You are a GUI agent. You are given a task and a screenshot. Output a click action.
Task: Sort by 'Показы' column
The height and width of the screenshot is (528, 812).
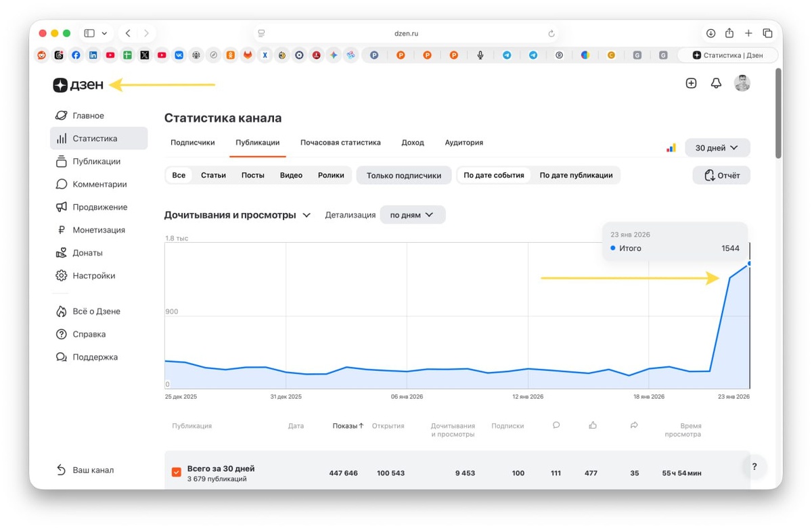pyautogui.click(x=348, y=426)
